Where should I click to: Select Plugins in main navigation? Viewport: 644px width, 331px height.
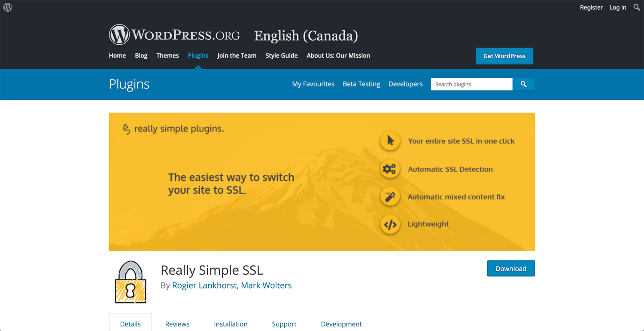click(198, 55)
